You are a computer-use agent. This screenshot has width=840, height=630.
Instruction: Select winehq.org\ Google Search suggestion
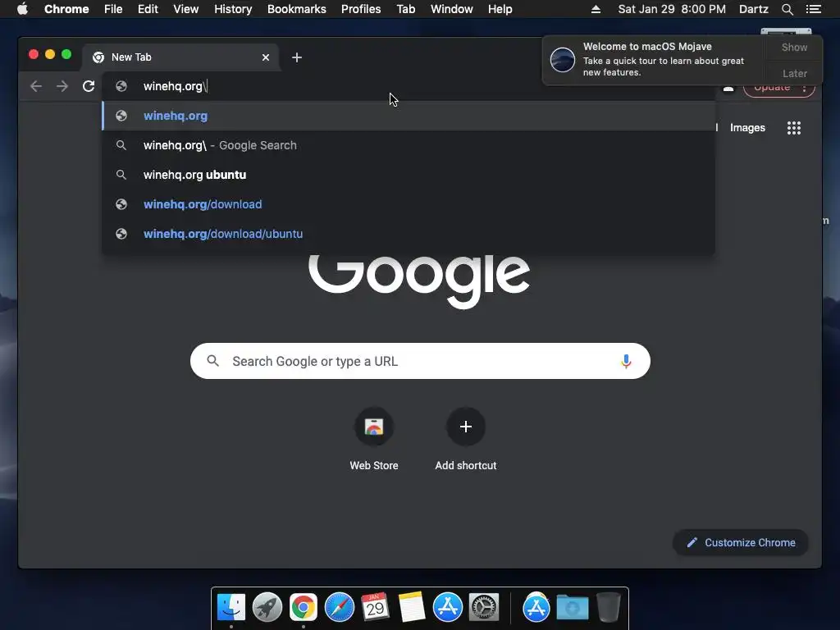coord(409,145)
